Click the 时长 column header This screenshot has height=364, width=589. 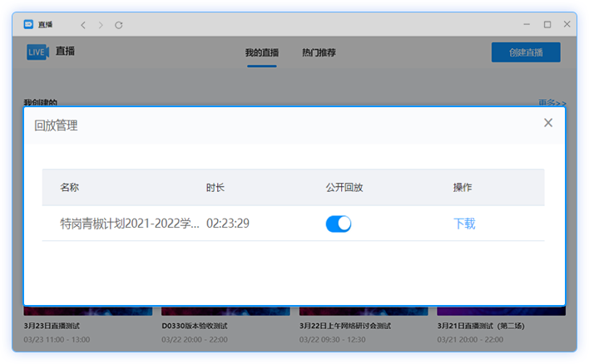coord(215,187)
